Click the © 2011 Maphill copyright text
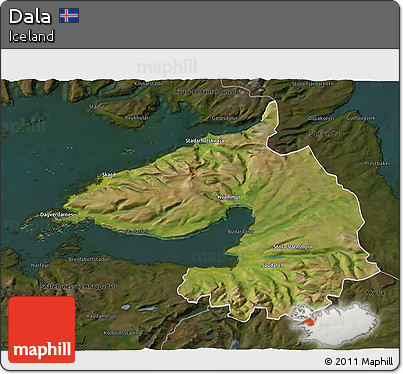The height and width of the screenshot is (374, 403). click(x=359, y=361)
